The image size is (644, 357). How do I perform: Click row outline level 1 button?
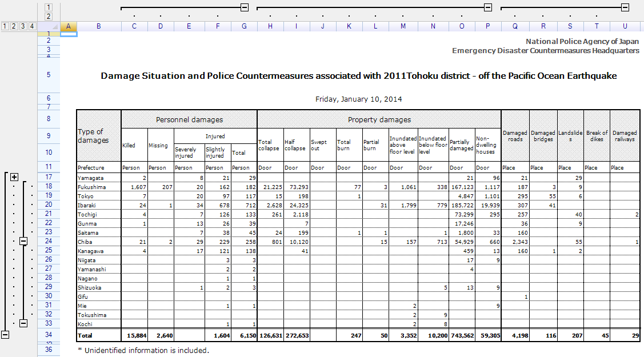[x=5, y=26]
